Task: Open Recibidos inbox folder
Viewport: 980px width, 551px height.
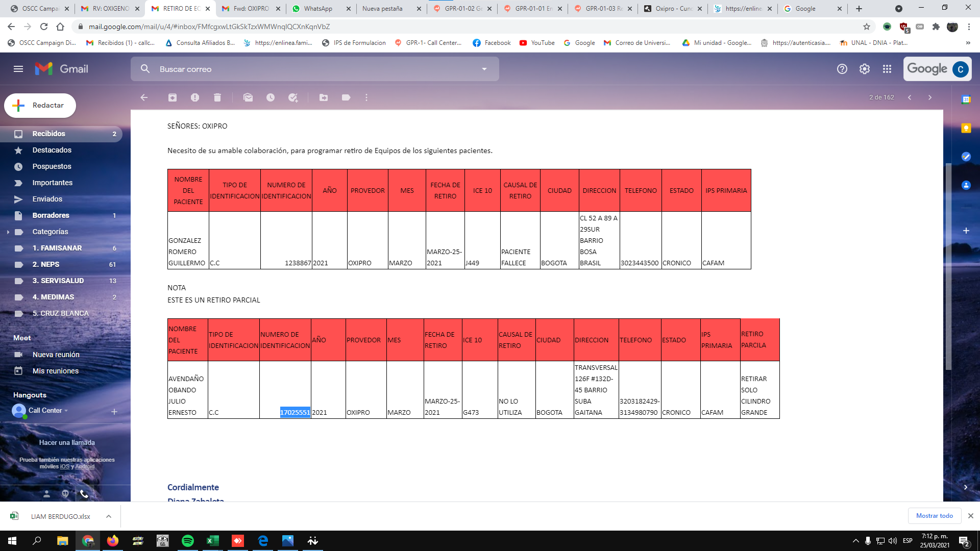Action: point(61,134)
